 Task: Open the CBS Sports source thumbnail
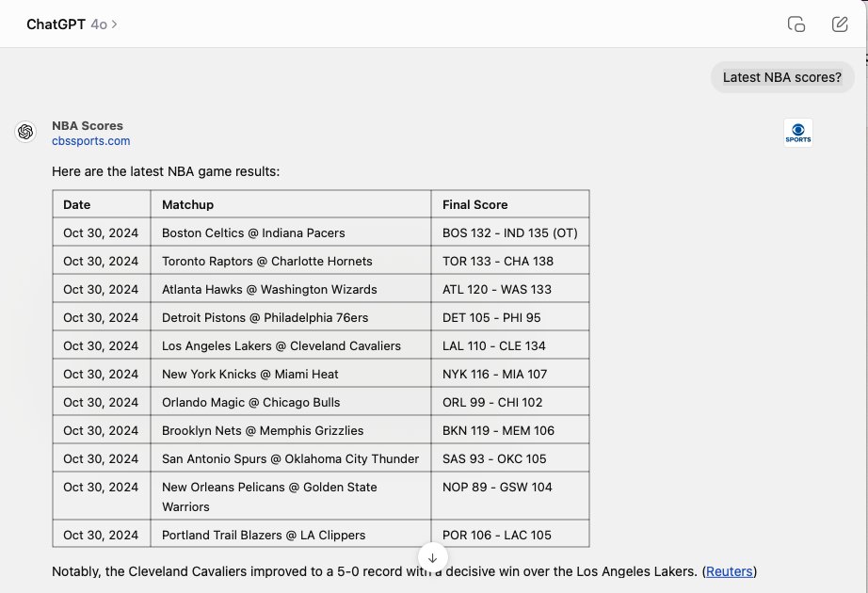798,133
